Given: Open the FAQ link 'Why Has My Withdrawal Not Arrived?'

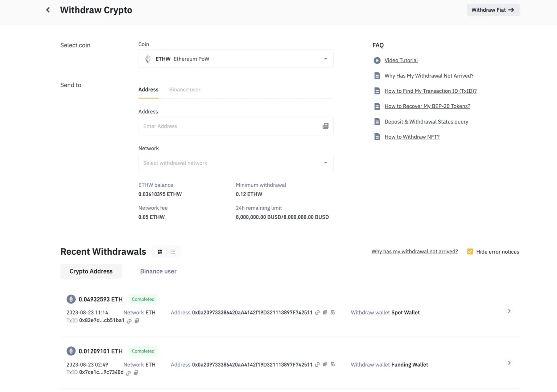Looking at the screenshot, I should [x=429, y=76].
